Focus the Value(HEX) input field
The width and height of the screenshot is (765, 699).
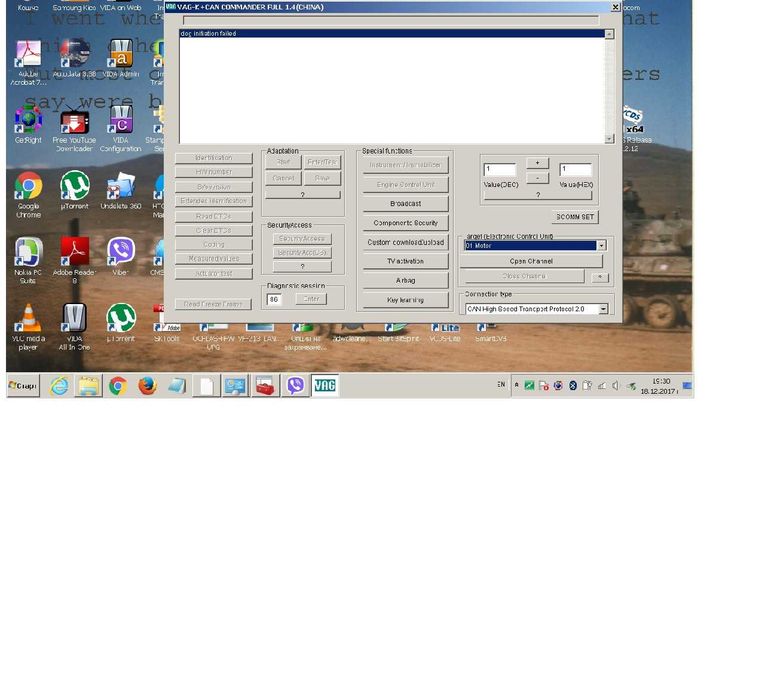point(575,169)
